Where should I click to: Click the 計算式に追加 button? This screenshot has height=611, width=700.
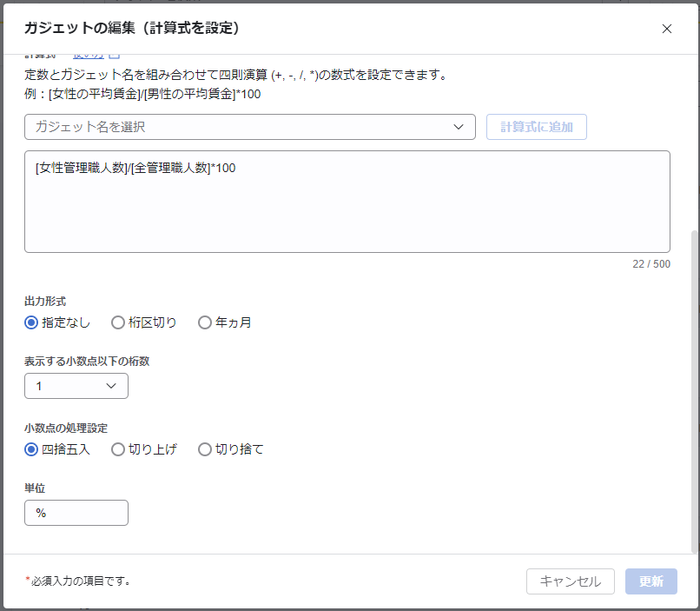[x=537, y=127]
